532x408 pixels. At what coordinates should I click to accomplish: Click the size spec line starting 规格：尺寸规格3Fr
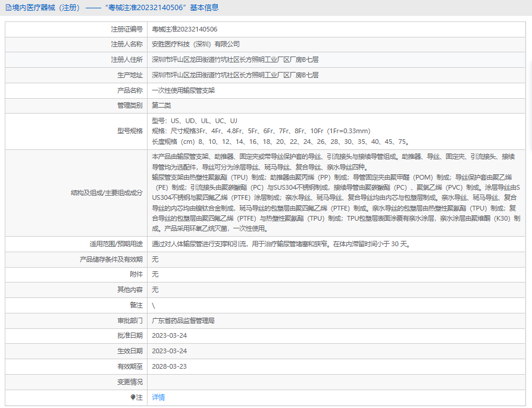(x=261, y=131)
